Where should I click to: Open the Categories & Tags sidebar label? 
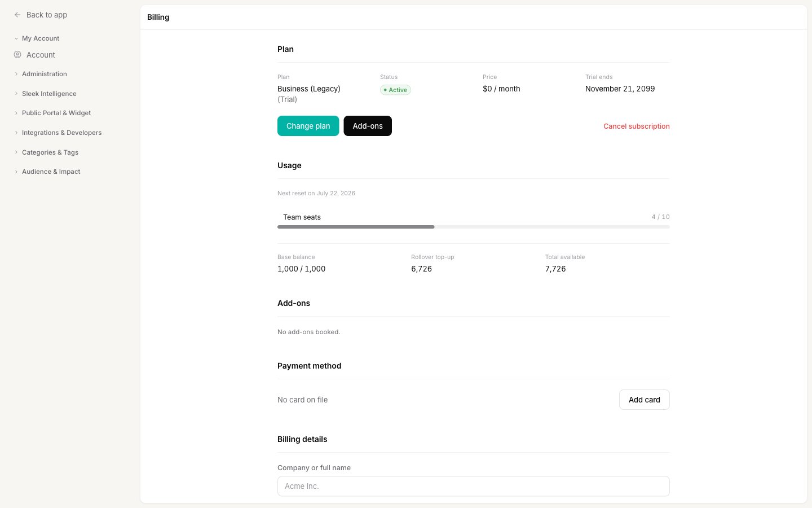50,152
